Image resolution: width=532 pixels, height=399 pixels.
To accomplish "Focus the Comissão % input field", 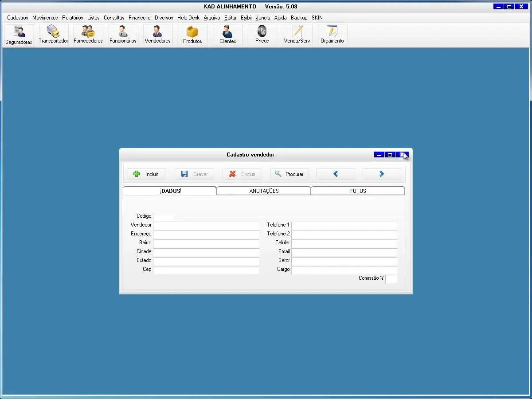I will (x=391, y=279).
